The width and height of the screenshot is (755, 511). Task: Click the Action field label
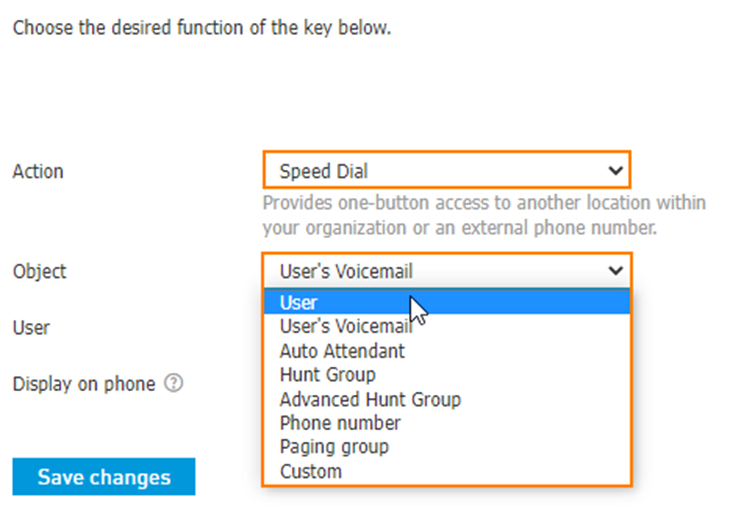pos(38,171)
